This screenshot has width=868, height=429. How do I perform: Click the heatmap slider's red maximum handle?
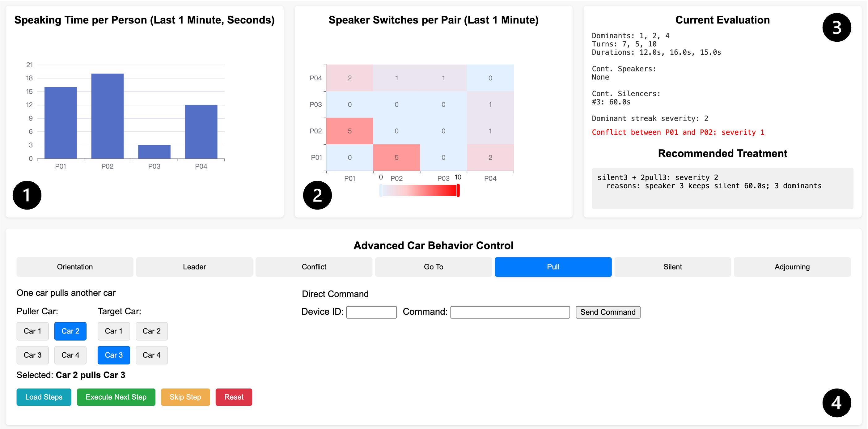[x=458, y=191]
